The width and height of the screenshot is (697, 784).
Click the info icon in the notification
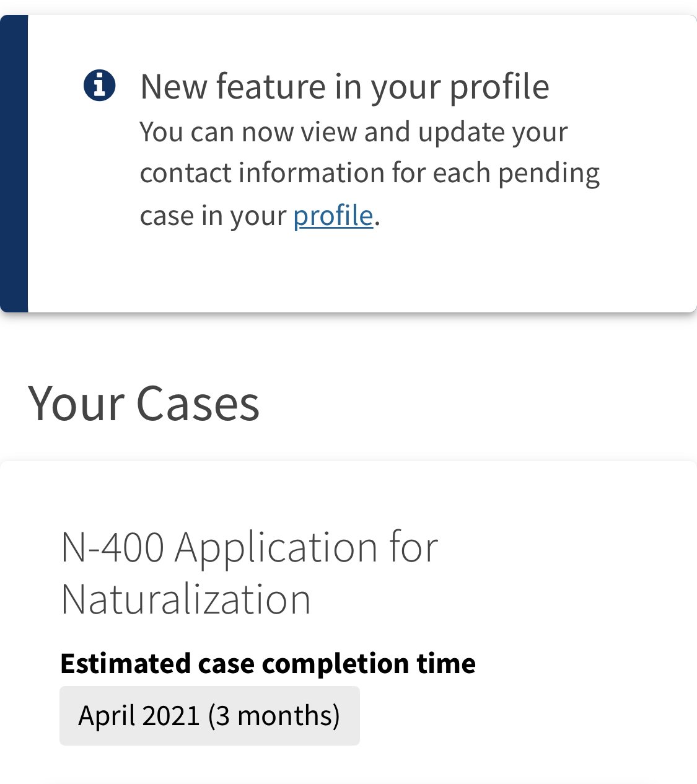point(99,86)
